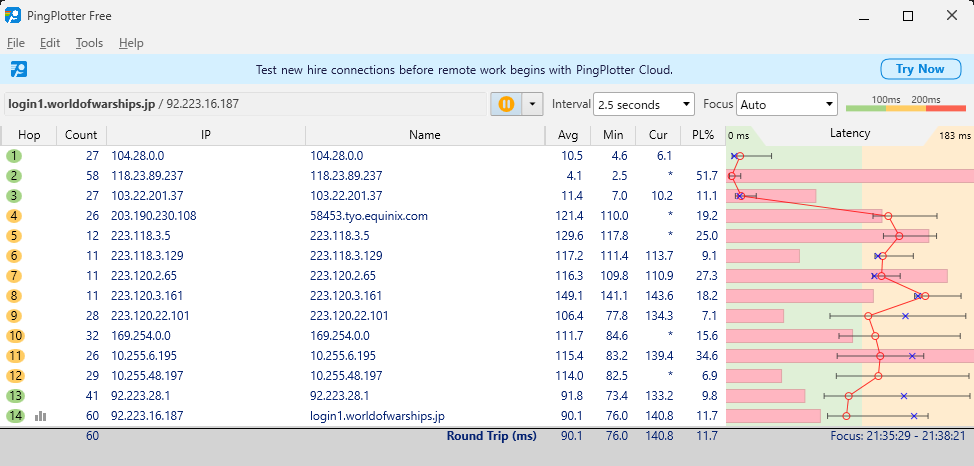This screenshot has height=466, width=974.
Task: Open the dropdown arrow next to the pause button
Action: click(x=532, y=104)
